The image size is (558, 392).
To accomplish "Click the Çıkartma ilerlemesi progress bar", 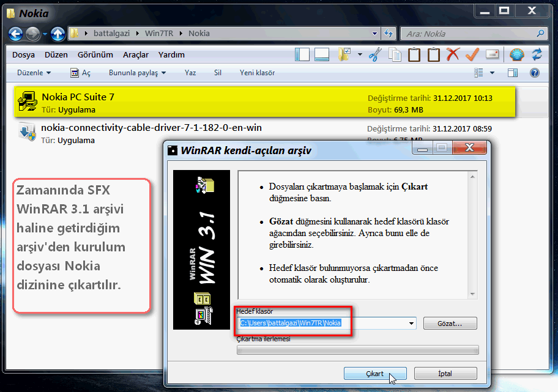I will [x=358, y=350].
